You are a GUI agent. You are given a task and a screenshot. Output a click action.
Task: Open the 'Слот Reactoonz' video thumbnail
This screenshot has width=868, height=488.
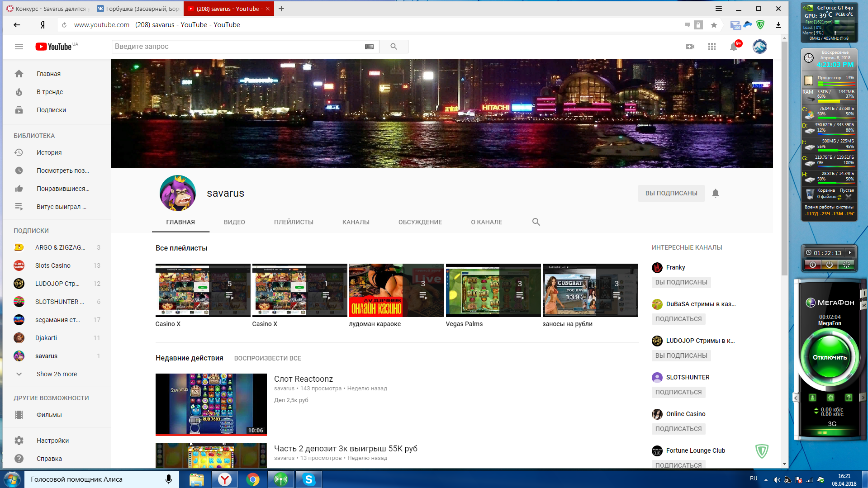211,404
